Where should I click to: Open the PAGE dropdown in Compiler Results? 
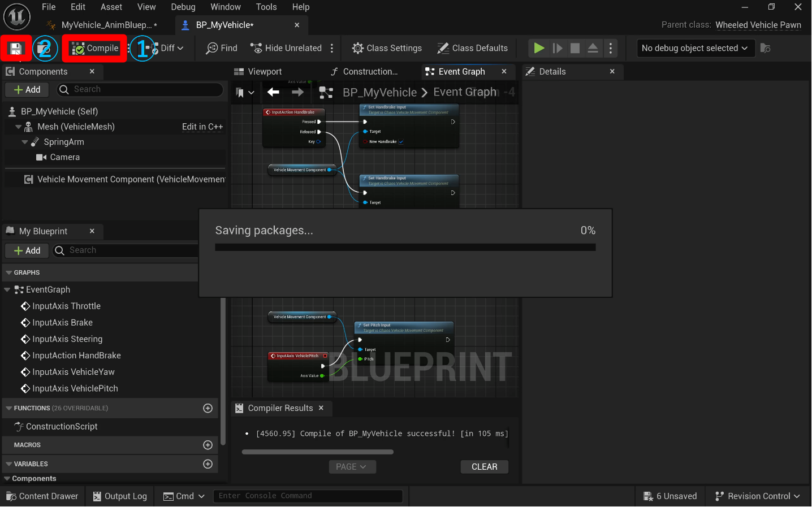(x=352, y=467)
